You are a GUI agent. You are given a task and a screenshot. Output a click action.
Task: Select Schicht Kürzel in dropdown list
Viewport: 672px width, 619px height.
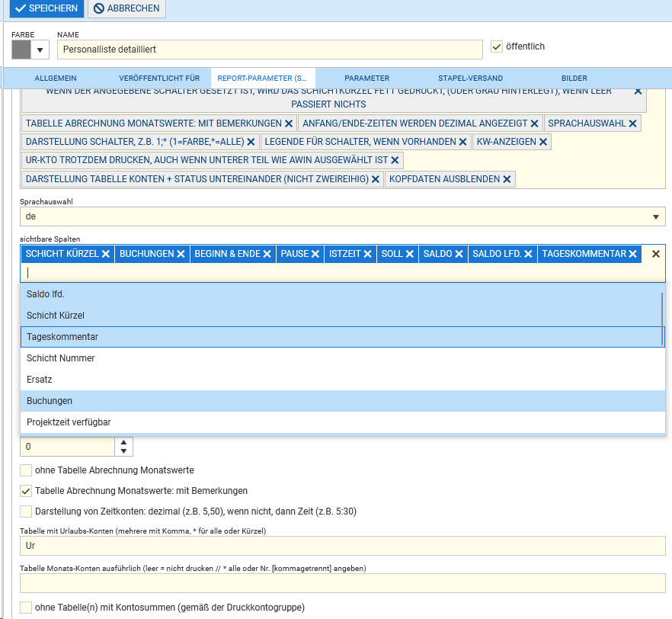[342, 316]
